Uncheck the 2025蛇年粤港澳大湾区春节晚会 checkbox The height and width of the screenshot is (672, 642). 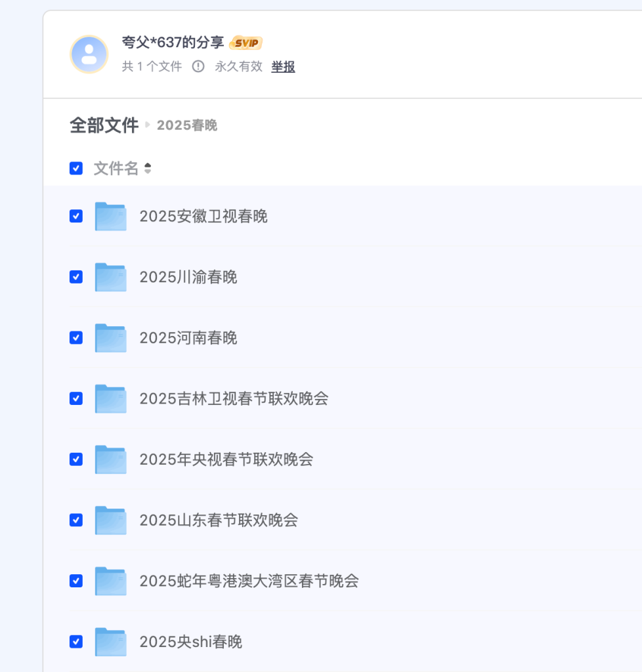[76, 581]
